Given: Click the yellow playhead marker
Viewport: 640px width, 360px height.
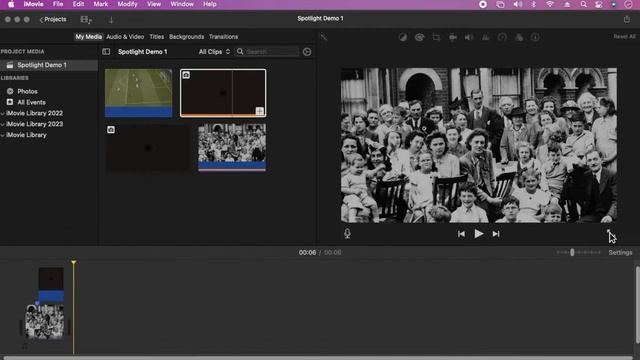Looking at the screenshot, I should 73,262.
